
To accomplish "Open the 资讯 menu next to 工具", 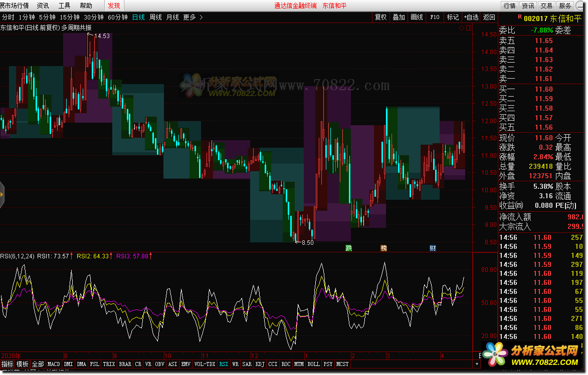I will (43, 6).
